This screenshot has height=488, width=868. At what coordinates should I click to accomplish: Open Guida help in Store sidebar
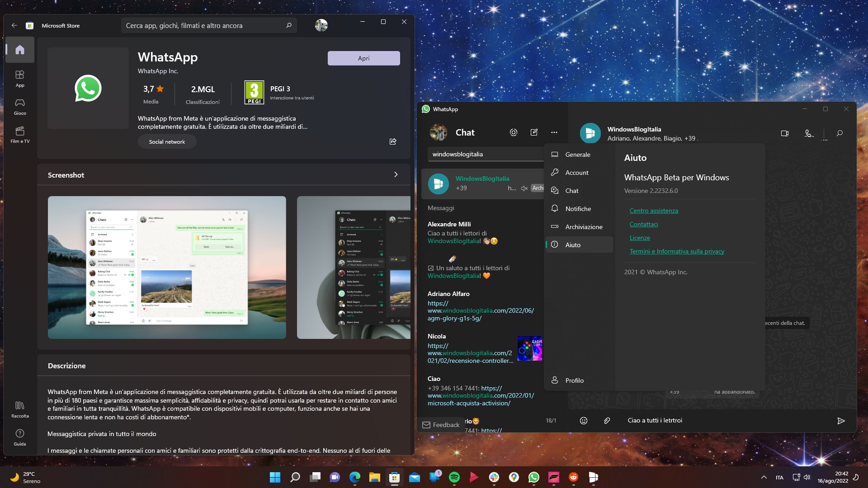(x=20, y=437)
